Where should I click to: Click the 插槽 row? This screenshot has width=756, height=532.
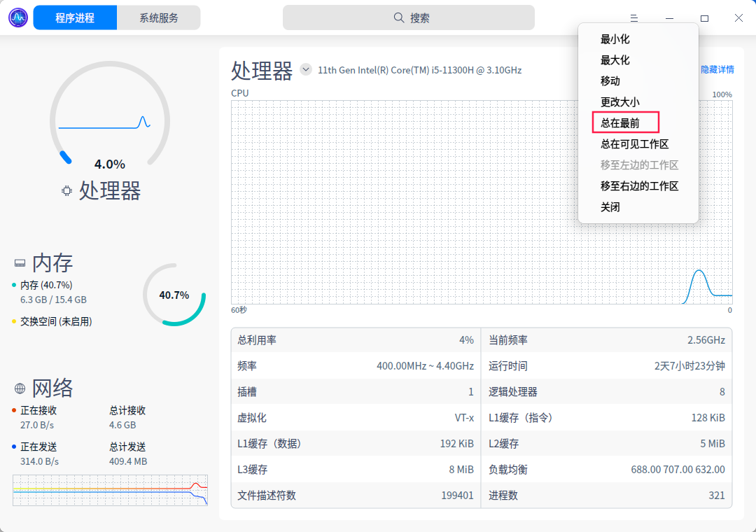tap(356, 391)
